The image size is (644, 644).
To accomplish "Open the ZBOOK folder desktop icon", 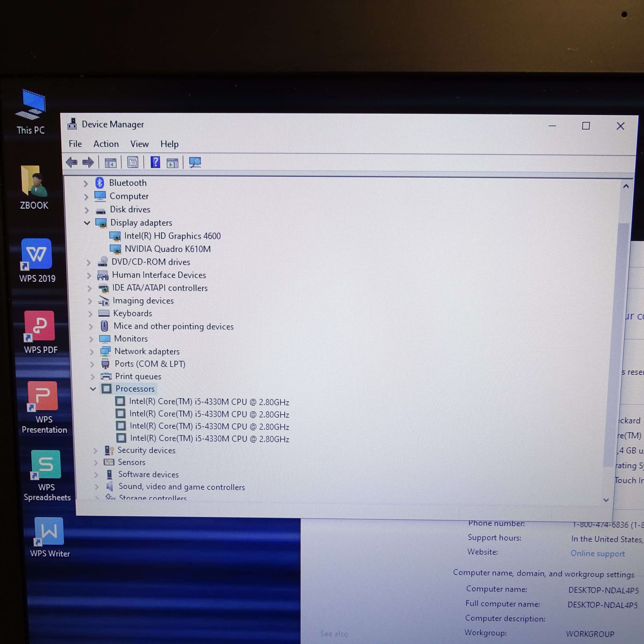I will (x=34, y=187).
